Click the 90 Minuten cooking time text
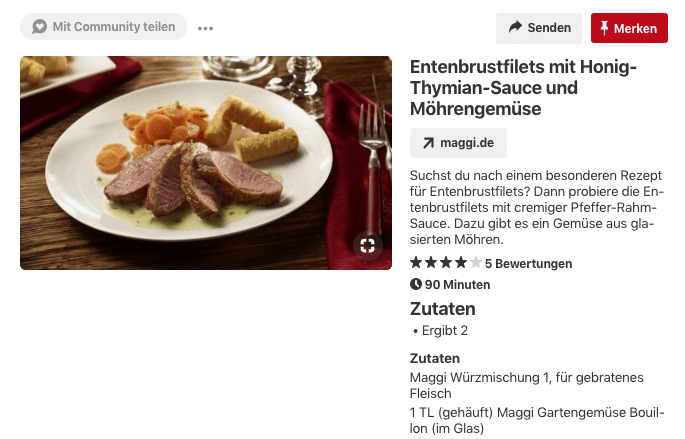The width and height of the screenshot is (685, 439). coord(457,285)
